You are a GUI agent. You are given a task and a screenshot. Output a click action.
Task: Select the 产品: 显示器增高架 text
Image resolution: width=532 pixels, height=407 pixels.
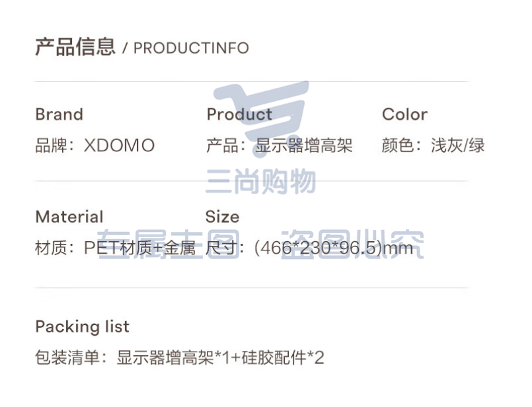[280, 145]
